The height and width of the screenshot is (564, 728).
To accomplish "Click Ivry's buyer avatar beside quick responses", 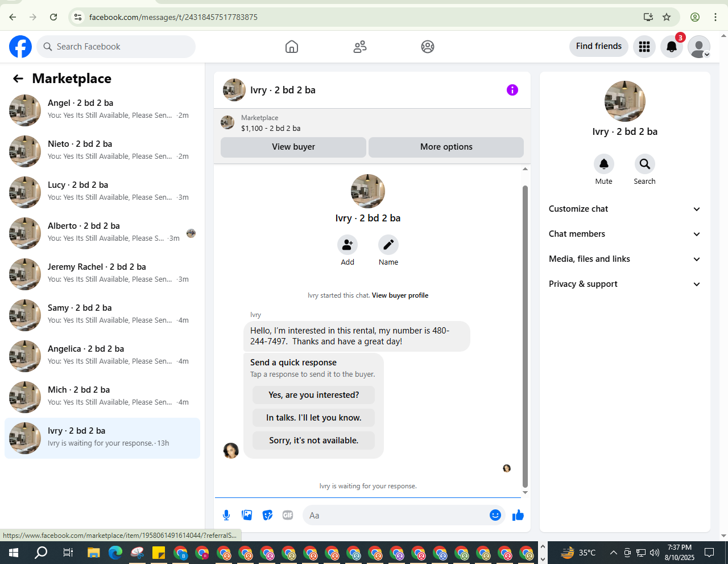I will tap(231, 451).
